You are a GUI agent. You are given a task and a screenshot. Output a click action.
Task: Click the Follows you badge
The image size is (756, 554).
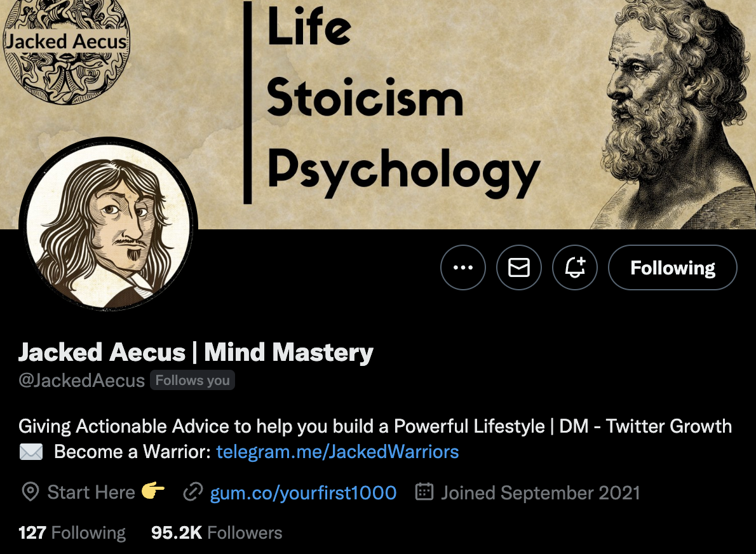(192, 380)
